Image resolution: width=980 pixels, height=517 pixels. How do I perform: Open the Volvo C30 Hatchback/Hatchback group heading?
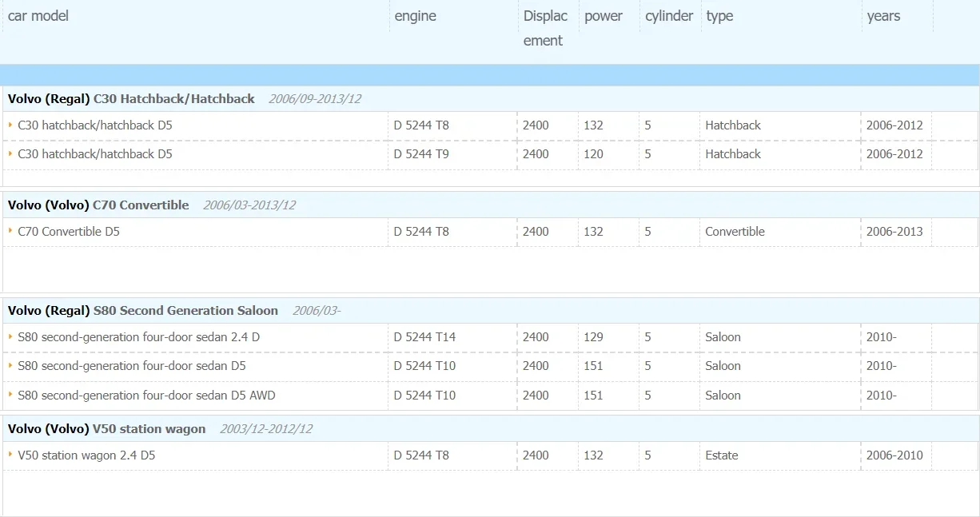131,99
